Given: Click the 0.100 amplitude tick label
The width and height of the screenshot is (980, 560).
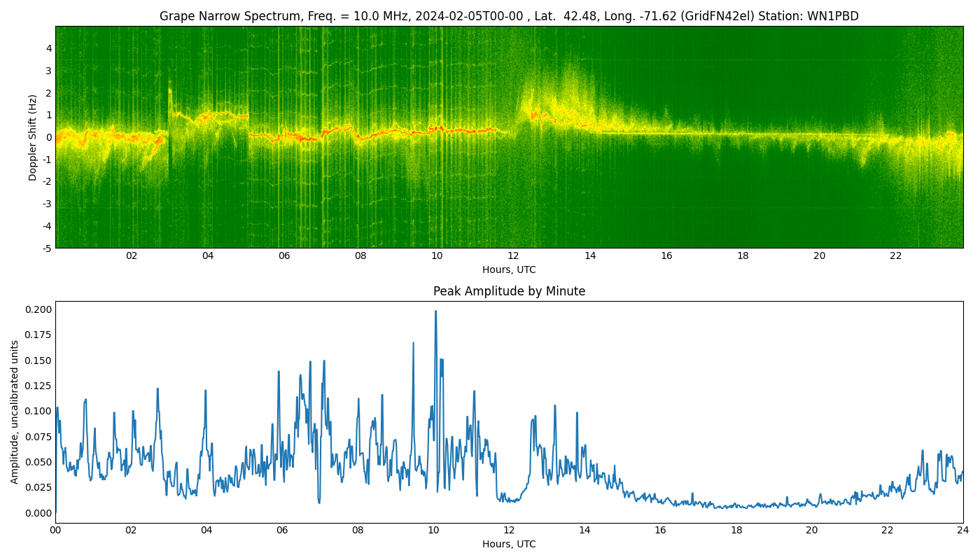Looking at the screenshot, I should coord(38,411).
